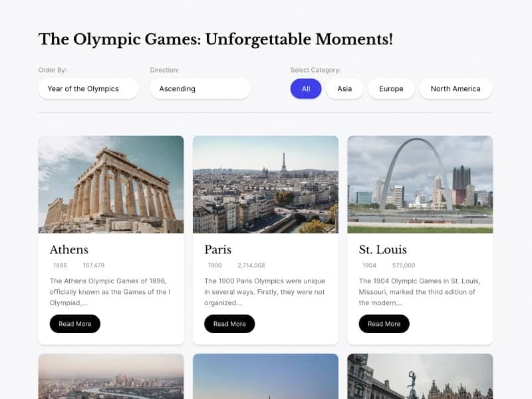The height and width of the screenshot is (399, 532).
Task: Click the Olympic Games page heading
Action: (215, 39)
